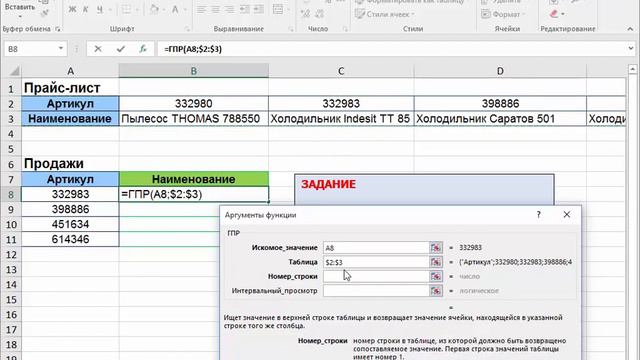Align text right in ribbon

tap(230, 10)
